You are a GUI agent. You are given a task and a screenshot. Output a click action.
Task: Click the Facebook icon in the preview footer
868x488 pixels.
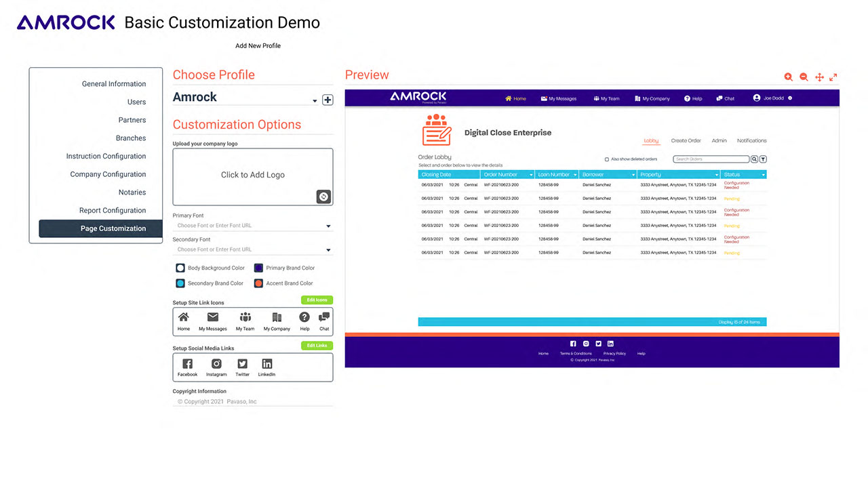(573, 344)
